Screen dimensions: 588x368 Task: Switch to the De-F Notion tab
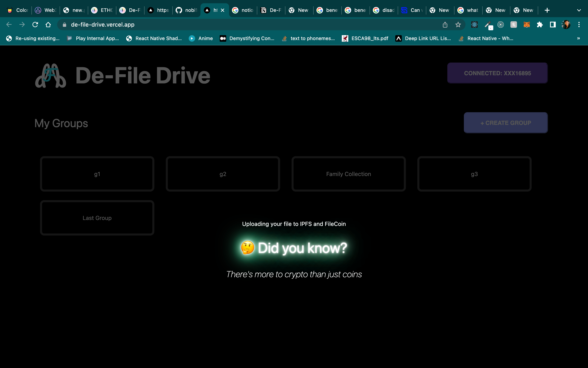click(x=271, y=10)
